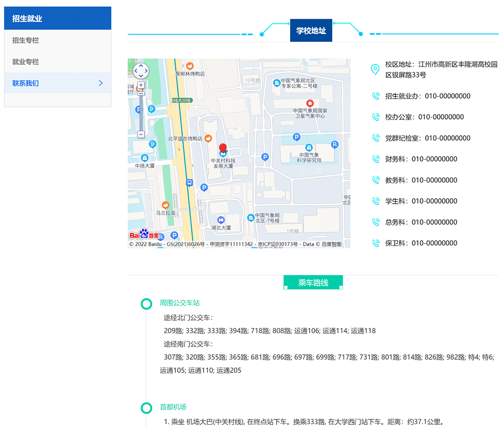Click the parking icon above 中国气象科学研究院
The height and width of the screenshot is (429, 504).
[x=297, y=137]
